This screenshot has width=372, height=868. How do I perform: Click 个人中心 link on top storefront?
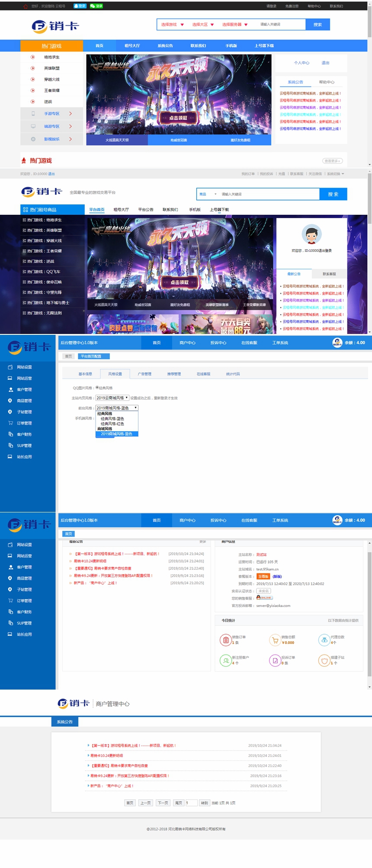[x=301, y=63]
